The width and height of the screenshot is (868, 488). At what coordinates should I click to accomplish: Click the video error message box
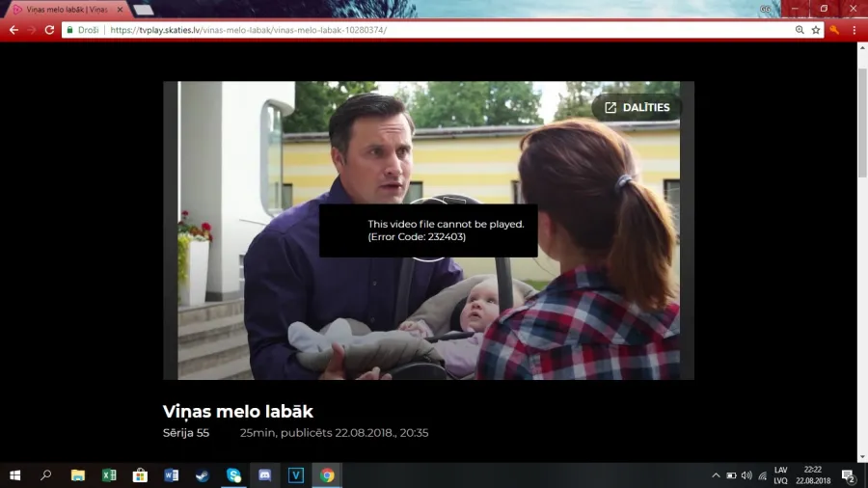428,230
